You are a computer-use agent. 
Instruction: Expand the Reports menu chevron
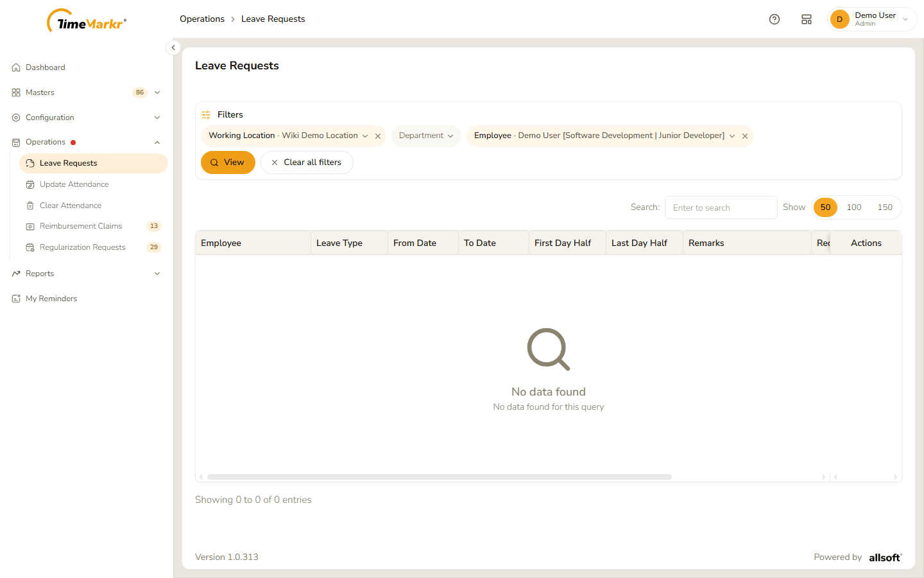pyautogui.click(x=157, y=274)
